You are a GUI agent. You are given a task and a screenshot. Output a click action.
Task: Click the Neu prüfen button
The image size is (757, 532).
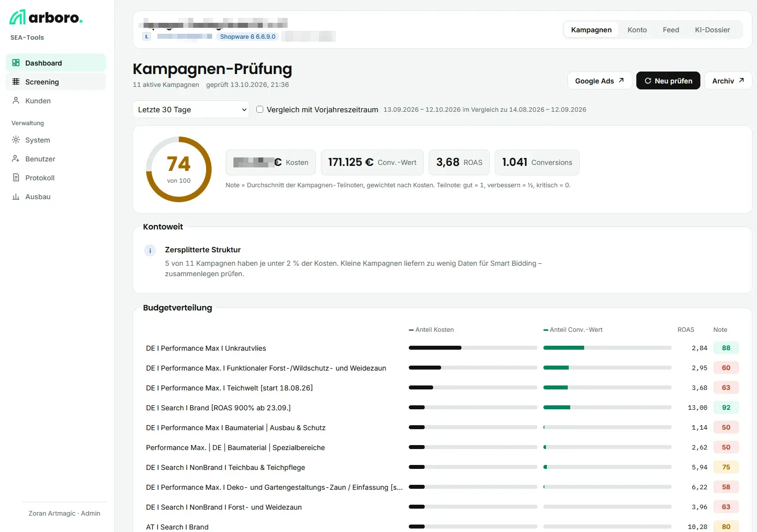668,81
